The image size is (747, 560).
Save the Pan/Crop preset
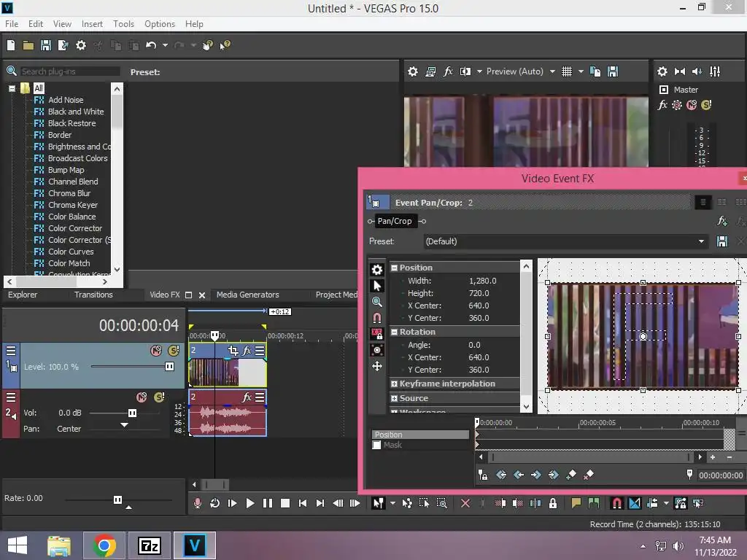(722, 241)
